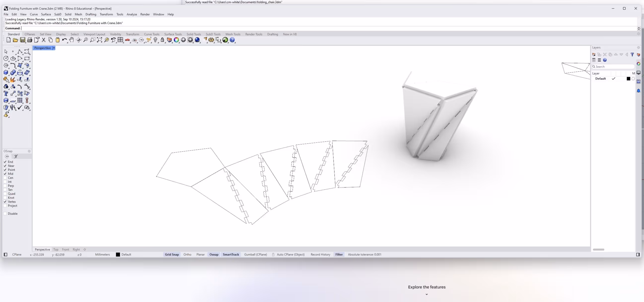
Task: Click the Undo arrow icon
Action: pos(64,40)
